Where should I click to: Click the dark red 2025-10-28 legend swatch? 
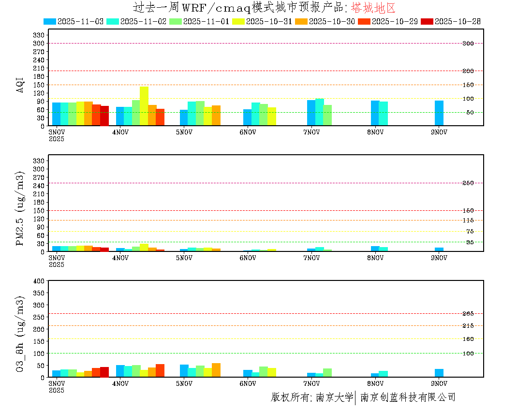pos(427,21)
